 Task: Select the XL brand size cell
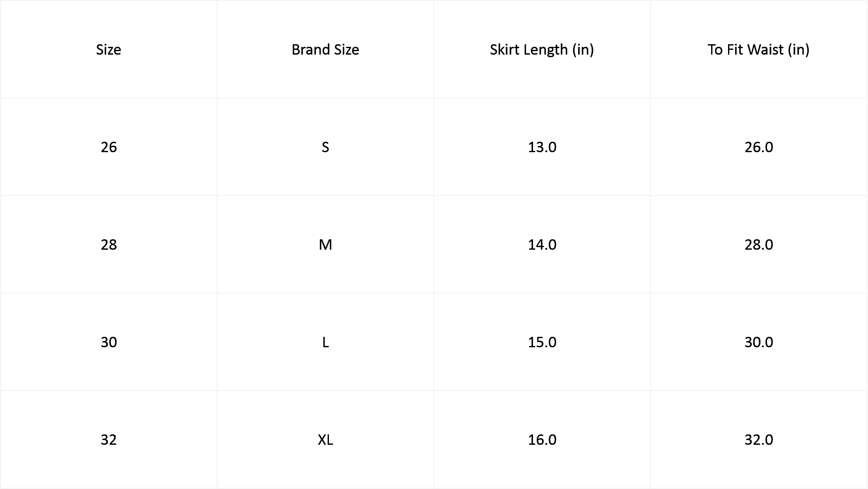coord(325,440)
